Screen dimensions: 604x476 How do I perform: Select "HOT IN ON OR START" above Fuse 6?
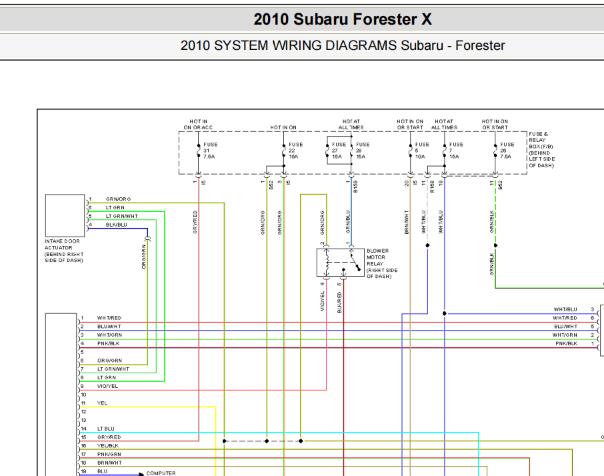(410, 124)
